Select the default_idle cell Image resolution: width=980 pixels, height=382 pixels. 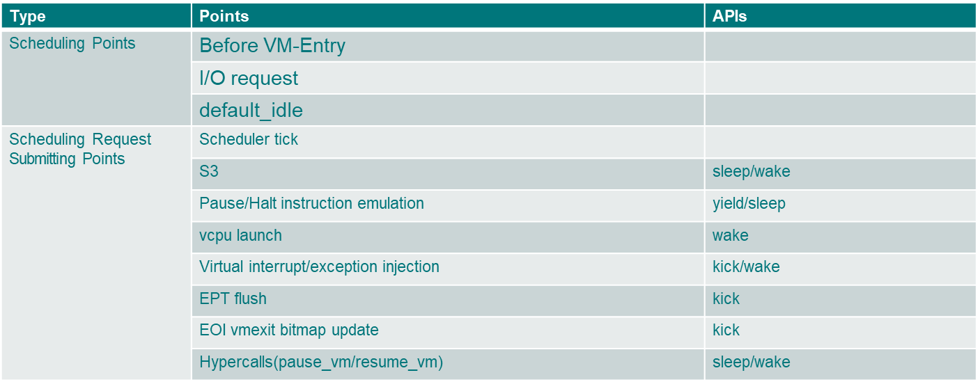[x=251, y=110]
